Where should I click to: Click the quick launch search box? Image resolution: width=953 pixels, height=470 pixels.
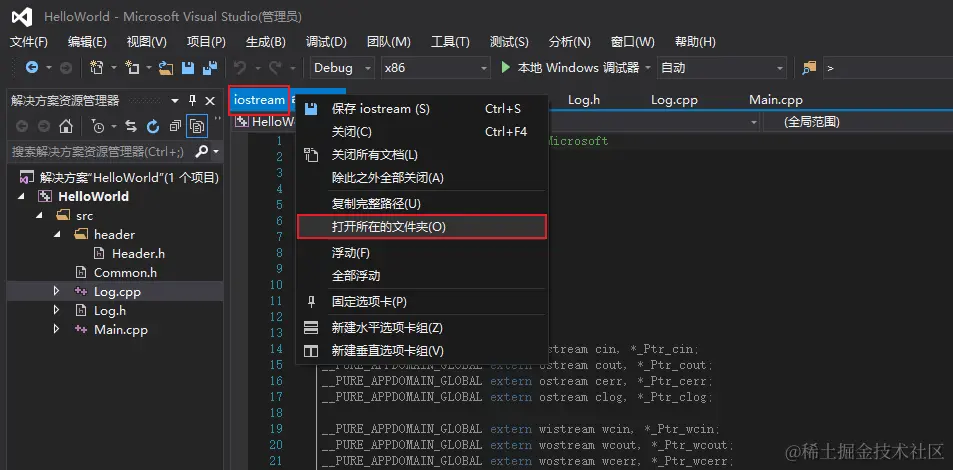pyautogui.click(x=887, y=68)
